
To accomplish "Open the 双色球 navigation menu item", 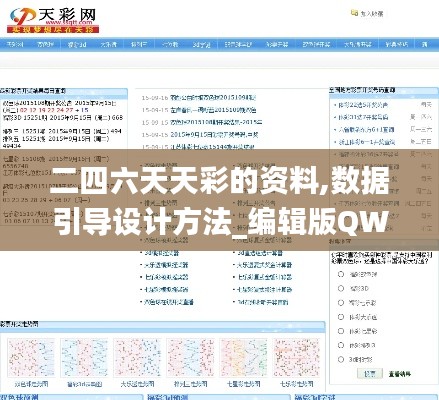I will 45,44.
